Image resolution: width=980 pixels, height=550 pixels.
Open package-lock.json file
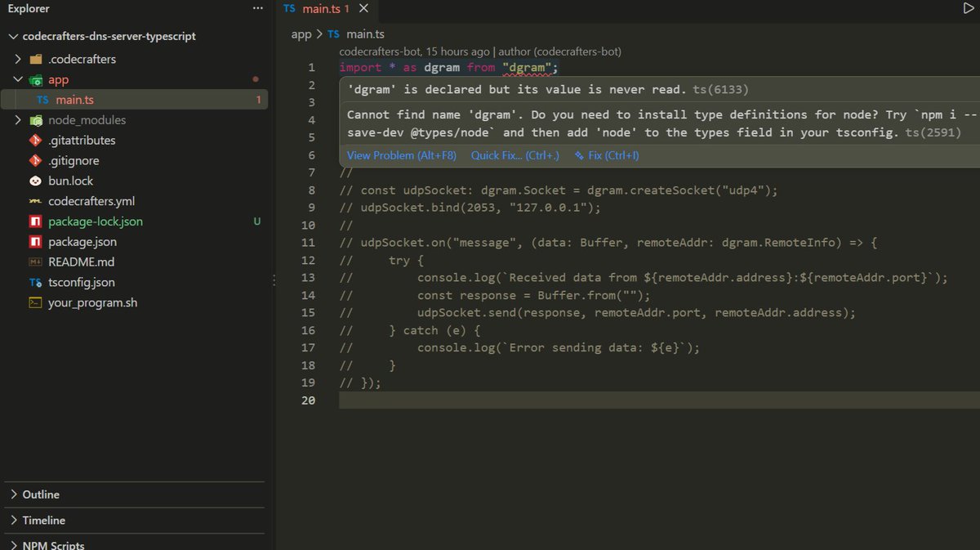pos(96,221)
